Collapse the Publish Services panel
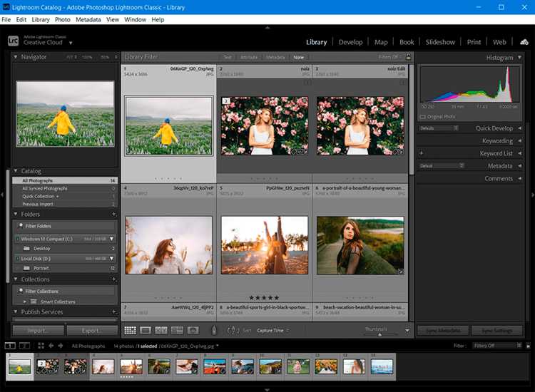 16,311
